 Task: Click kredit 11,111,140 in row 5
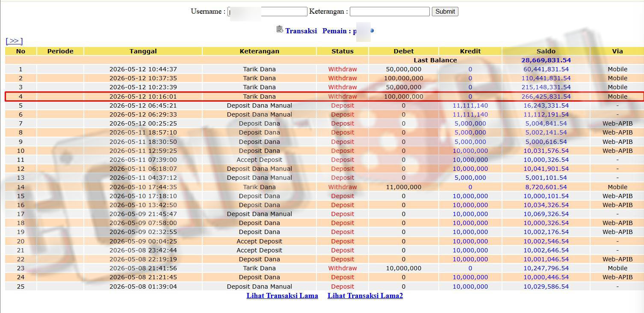coord(470,105)
